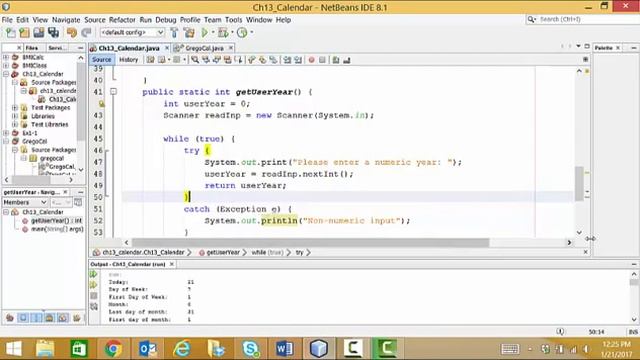Click the Uncomment lines editor icon
The width and height of the screenshot is (640, 360).
pos(347,60)
